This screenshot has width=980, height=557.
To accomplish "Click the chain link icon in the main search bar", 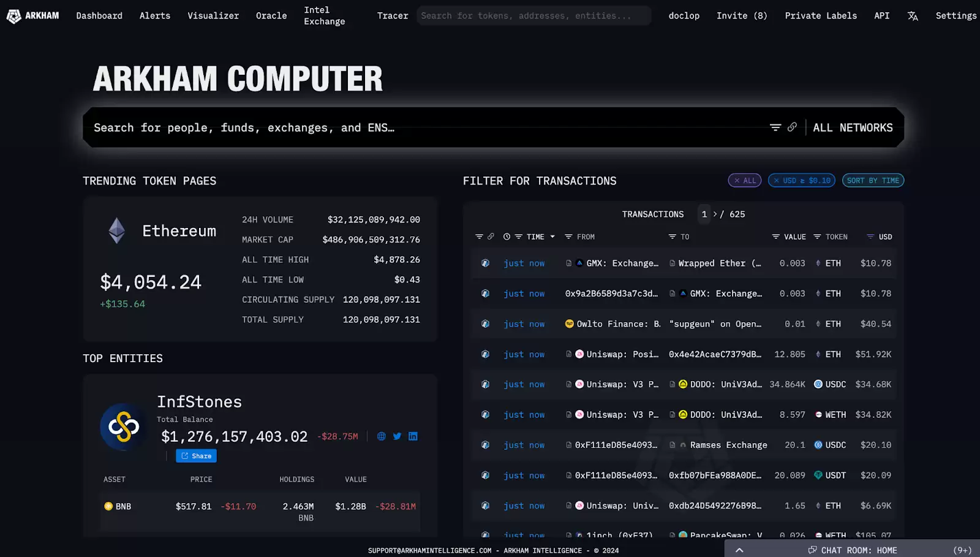I will [792, 127].
